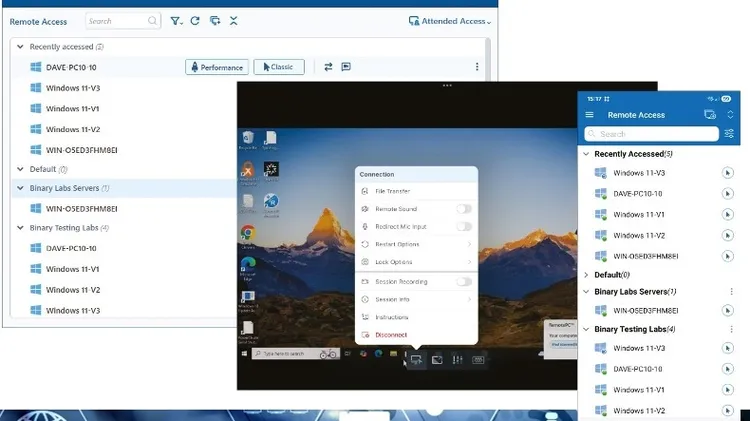Select Windows 11-V3 under desktop Recently accessed
The height and width of the screenshot is (421, 750).
pos(73,88)
